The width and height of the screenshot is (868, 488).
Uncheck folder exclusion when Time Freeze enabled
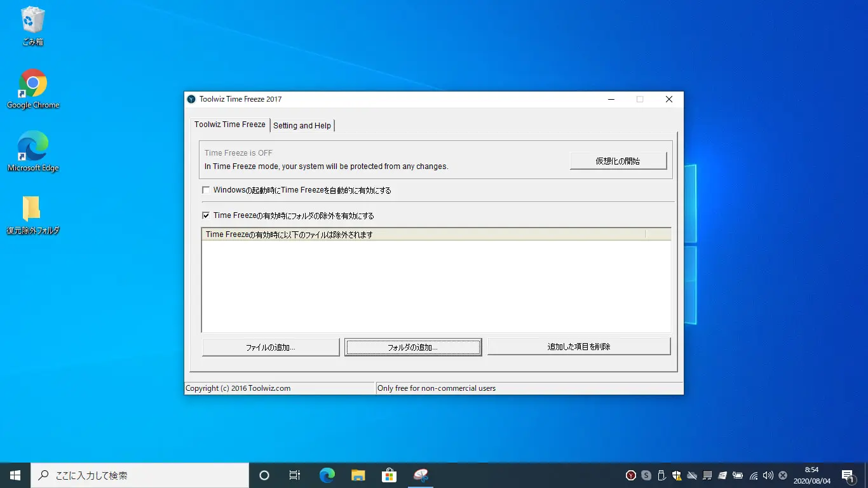click(x=206, y=216)
